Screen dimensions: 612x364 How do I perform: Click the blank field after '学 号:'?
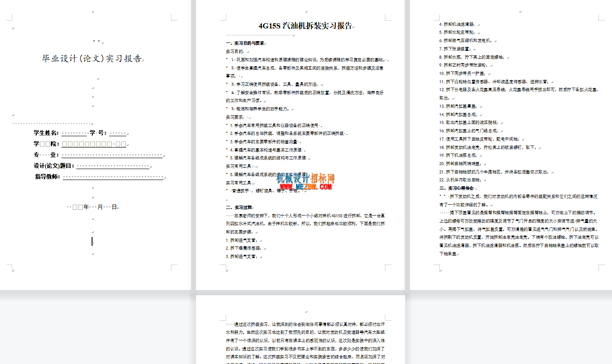coord(117,133)
